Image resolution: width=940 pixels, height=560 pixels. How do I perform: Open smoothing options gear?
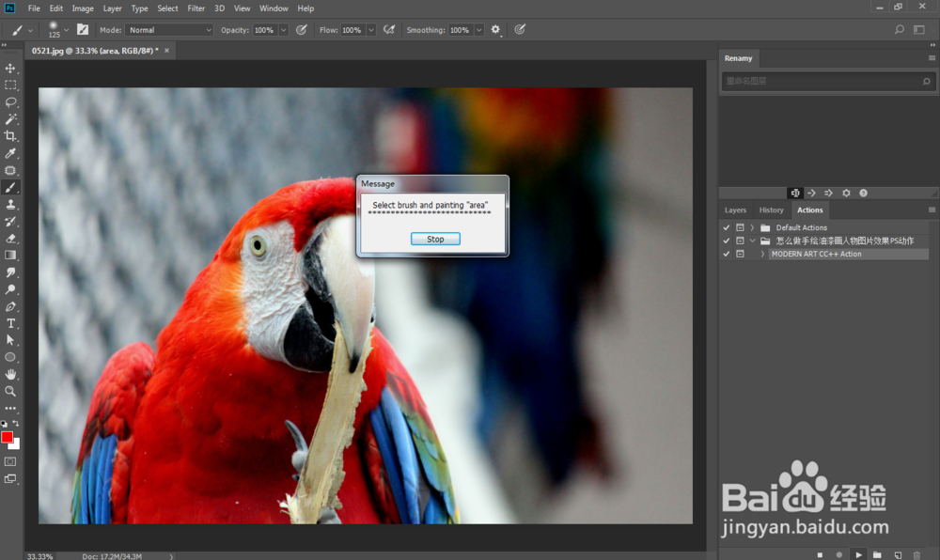tap(495, 29)
